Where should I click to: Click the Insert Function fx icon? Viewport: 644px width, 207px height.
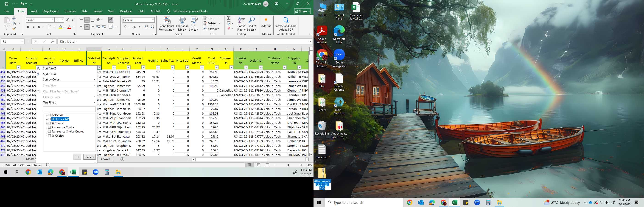click(x=52, y=41)
